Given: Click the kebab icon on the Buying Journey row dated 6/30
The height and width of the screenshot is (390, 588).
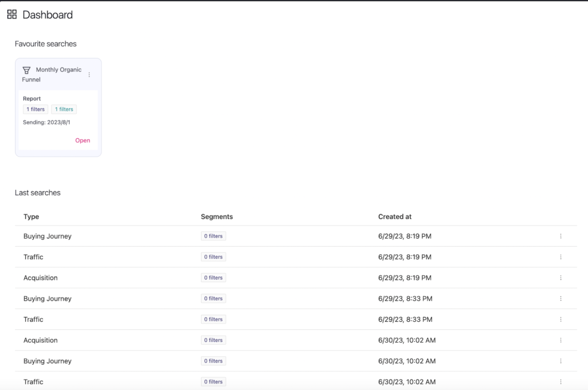Looking at the screenshot, I should 561,361.
